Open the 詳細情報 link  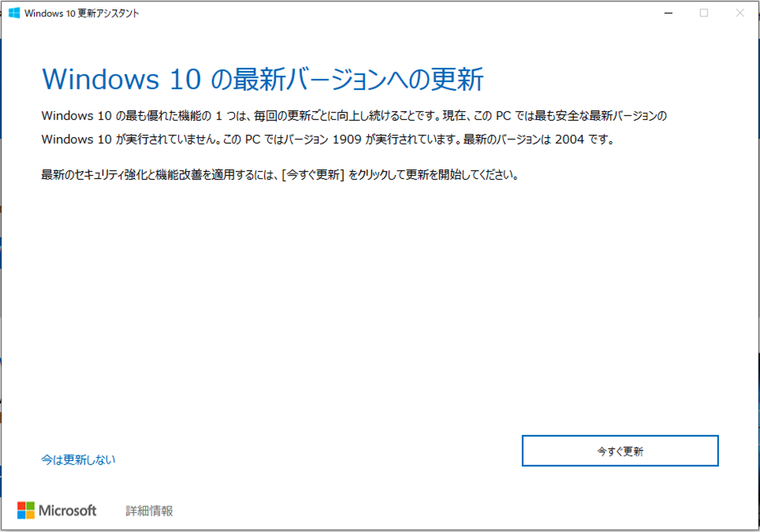(149, 511)
